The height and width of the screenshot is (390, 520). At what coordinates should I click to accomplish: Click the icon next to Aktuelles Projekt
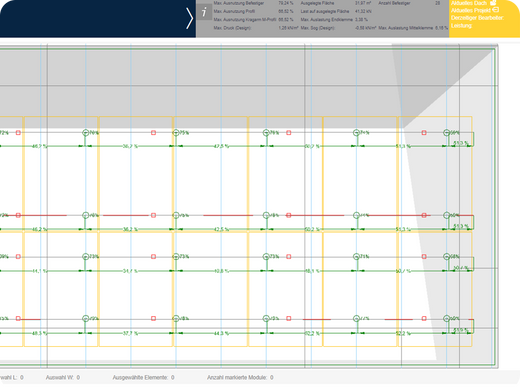tap(496, 10)
